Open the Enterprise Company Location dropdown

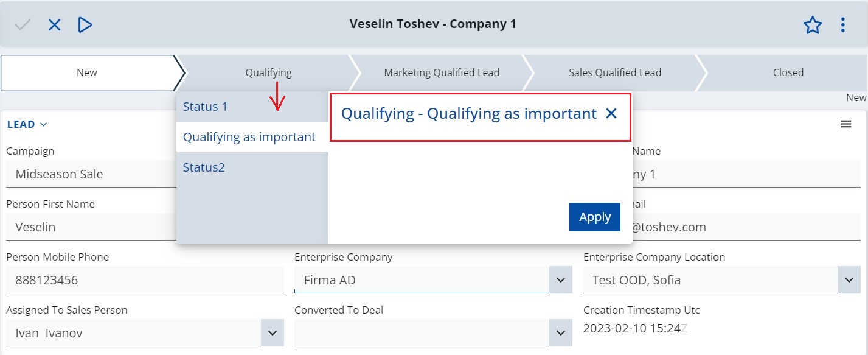849,280
